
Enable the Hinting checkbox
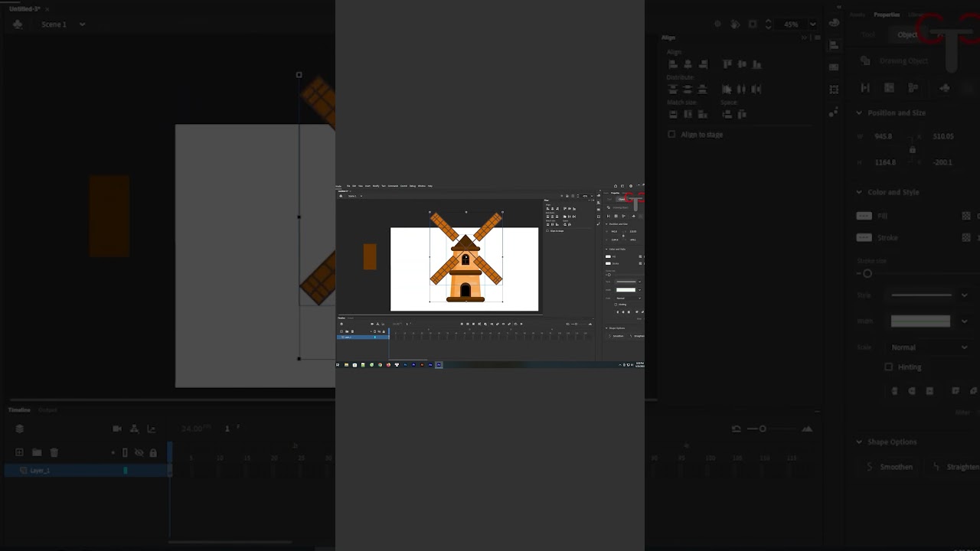889,367
